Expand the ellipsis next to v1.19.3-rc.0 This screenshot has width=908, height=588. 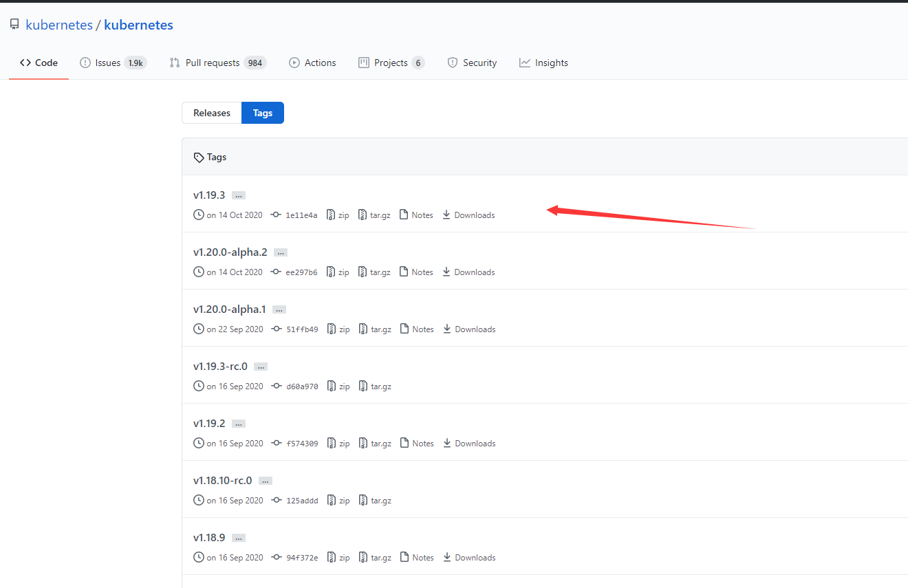pyautogui.click(x=261, y=367)
